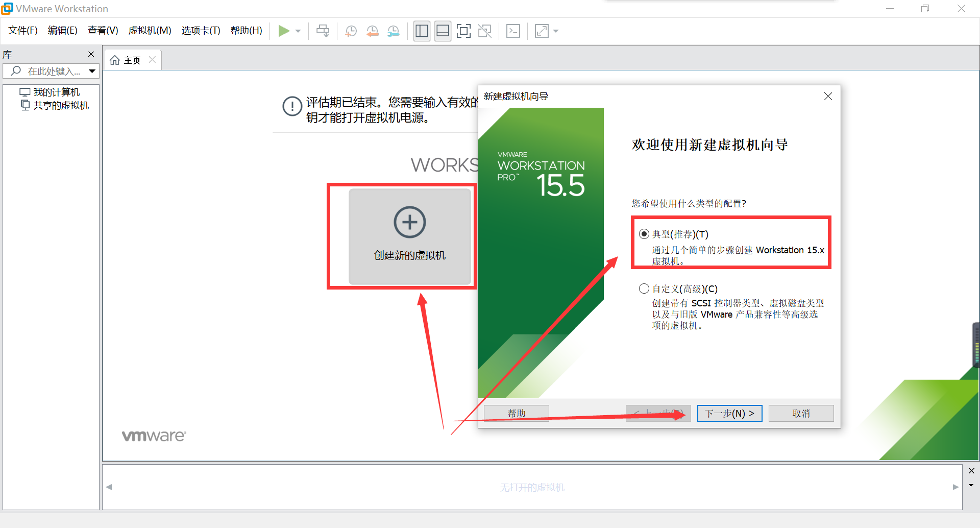Click the Unity mode icon
The height and width of the screenshot is (528, 980).
[484, 31]
